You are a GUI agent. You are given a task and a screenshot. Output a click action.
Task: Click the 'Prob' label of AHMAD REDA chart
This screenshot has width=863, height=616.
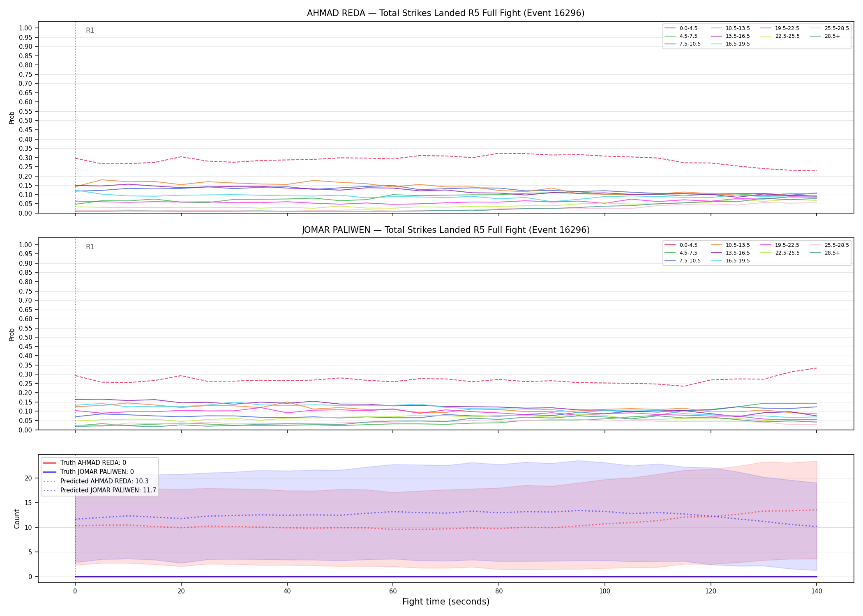tap(12, 117)
